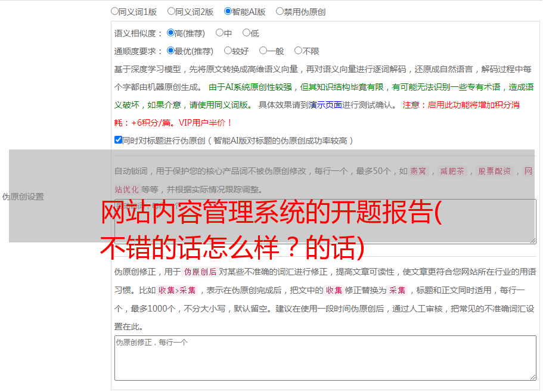The height and width of the screenshot is (392, 543).
Task: Click the 伪原创修正 text area
Action: point(325,358)
